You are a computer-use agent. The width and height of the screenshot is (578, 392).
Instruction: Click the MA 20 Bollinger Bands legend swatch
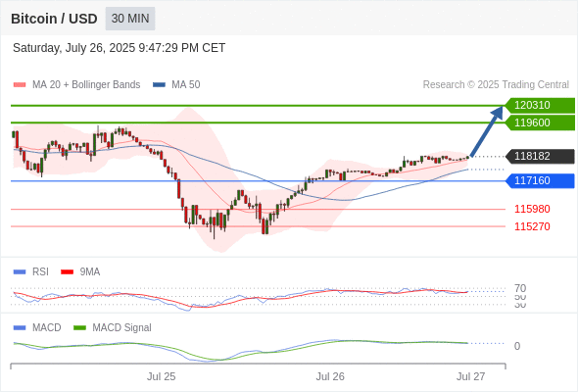pos(20,85)
